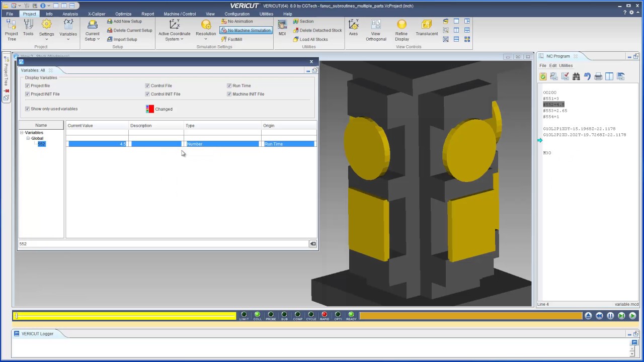Click the orange simulation progress bar
The width and height of the screenshot is (644, 362).
click(x=470, y=316)
